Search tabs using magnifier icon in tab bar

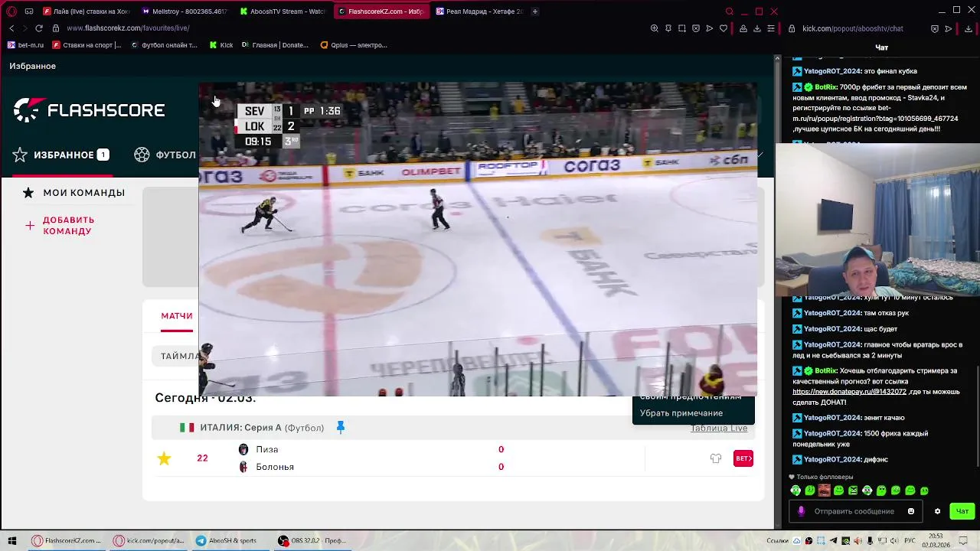pyautogui.click(x=730, y=11)
